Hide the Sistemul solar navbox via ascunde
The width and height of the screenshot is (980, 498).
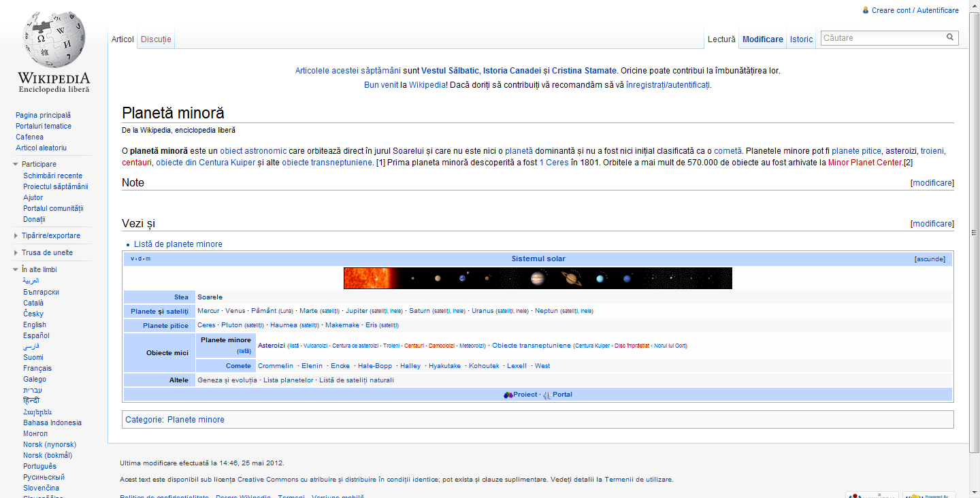pyautogui.click(x=930, y=259)
